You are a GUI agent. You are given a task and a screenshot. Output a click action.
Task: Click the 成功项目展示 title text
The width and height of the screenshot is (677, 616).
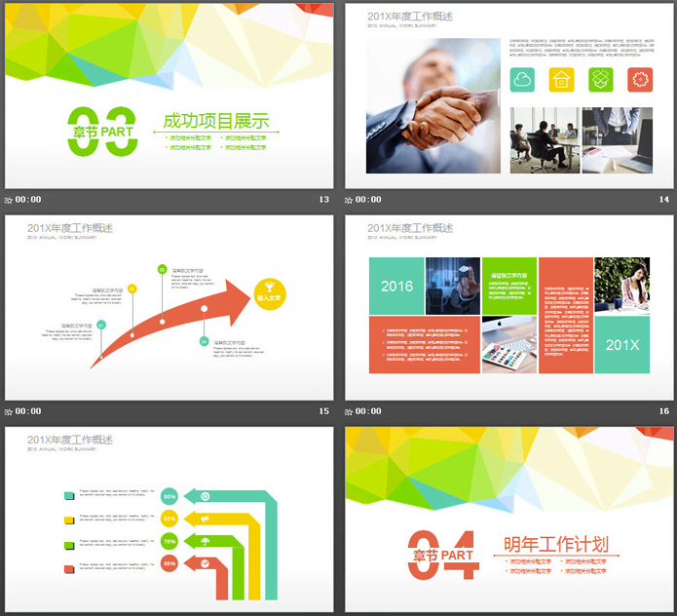[x=216, y=121]
